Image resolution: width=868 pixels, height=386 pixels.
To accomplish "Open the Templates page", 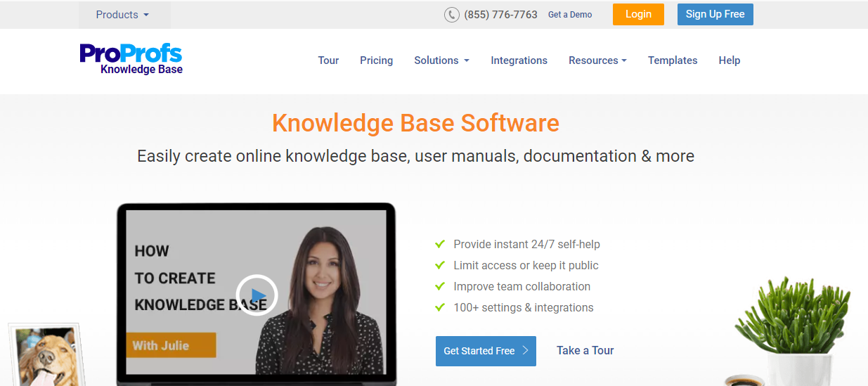I will pyautogui.click(x=673, y=60).
